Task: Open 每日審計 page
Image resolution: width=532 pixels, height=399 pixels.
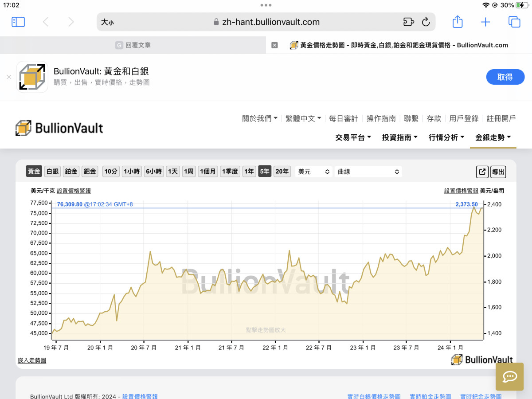Action: (x=344, y=118)
